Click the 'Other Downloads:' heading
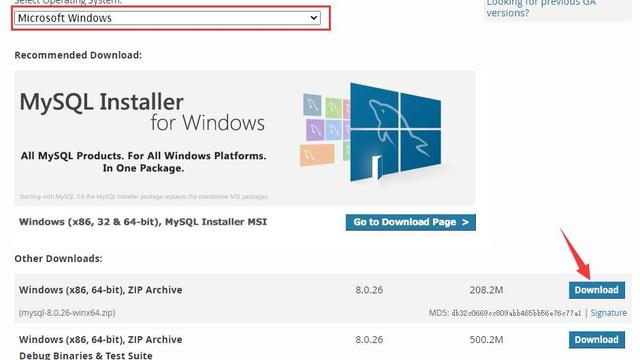Image resolution: width=640 pixels, height=360 pixels. pyautogui.click(x=58, y=259)
